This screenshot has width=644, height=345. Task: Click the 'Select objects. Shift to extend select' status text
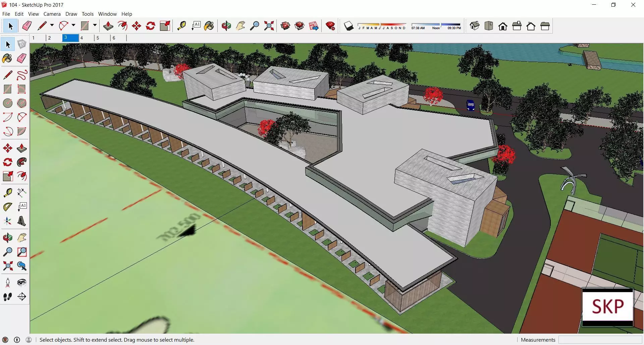pyautogui.click(x=117, y=340)
